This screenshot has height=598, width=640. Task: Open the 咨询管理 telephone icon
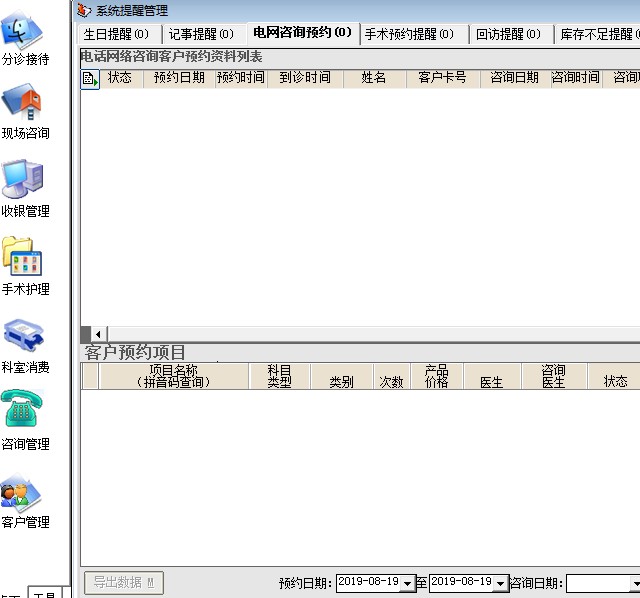[x=22, y=408]
